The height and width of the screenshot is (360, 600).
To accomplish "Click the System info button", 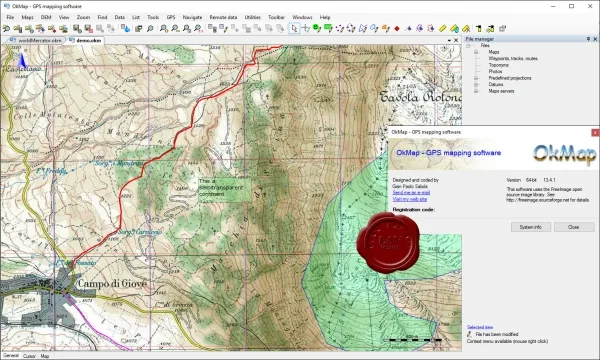I will pos(531,227).
